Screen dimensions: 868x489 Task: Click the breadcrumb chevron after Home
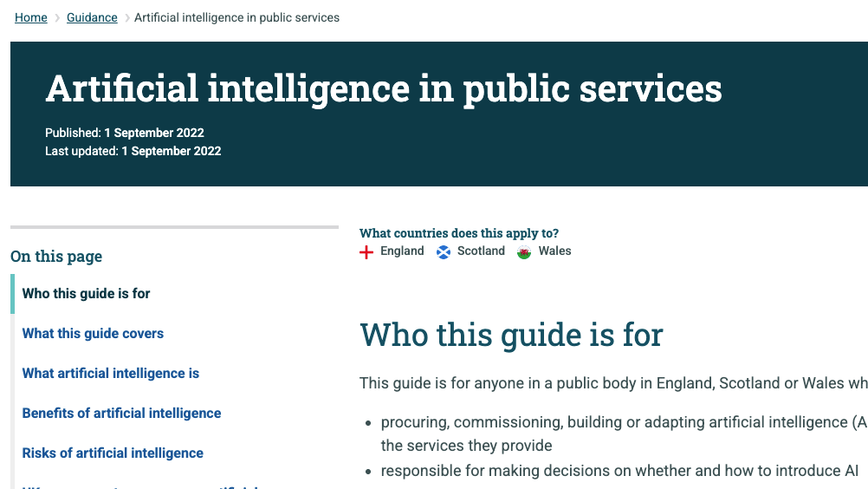(x=57, y=18)
